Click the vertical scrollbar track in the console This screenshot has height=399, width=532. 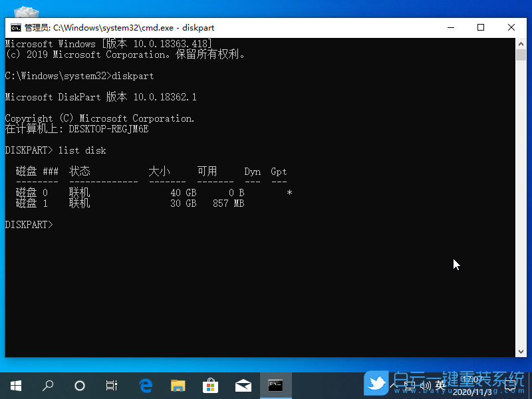(521, 199)
